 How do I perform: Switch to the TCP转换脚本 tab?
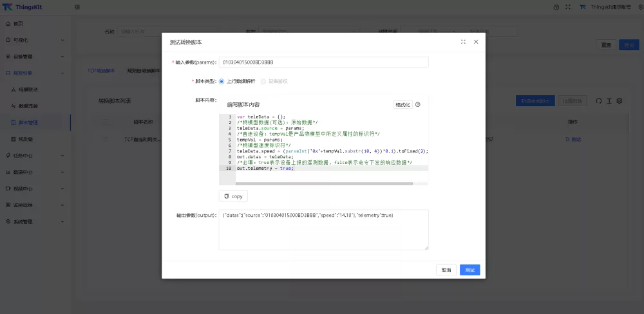click(101, 71)
